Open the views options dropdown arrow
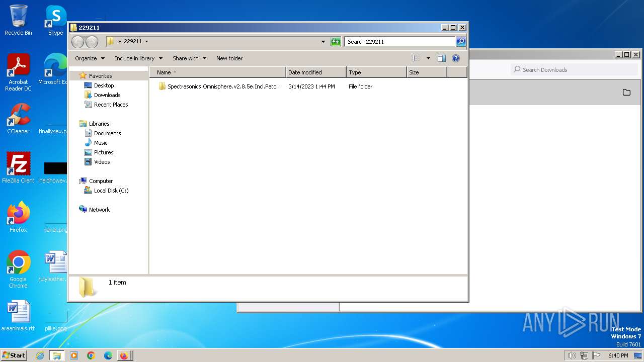 tap(428, 58)
